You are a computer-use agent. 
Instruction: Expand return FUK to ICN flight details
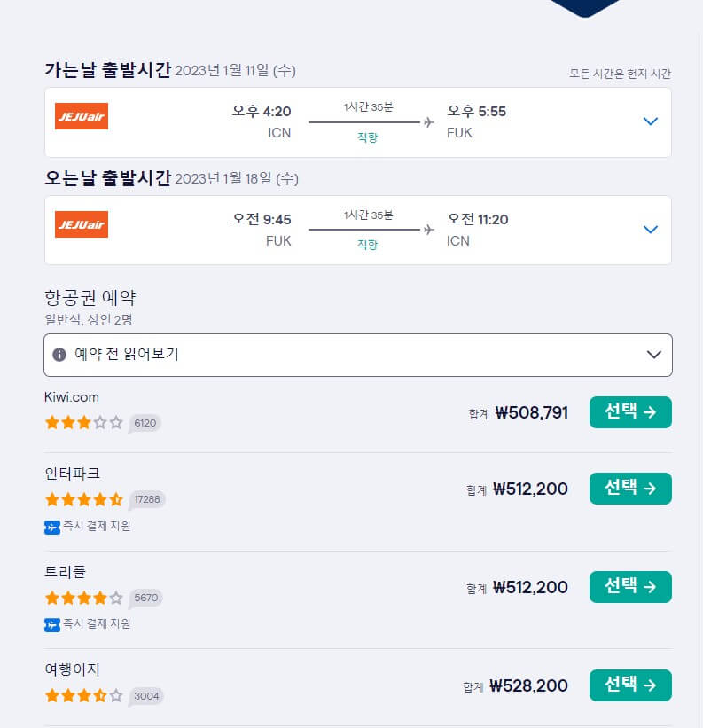[x=651, y=230]
